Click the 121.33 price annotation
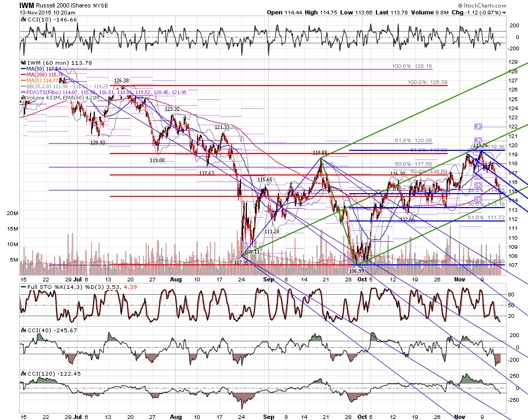Image resolution: width=528 pixels, height=420 pixels. point(222,127)
